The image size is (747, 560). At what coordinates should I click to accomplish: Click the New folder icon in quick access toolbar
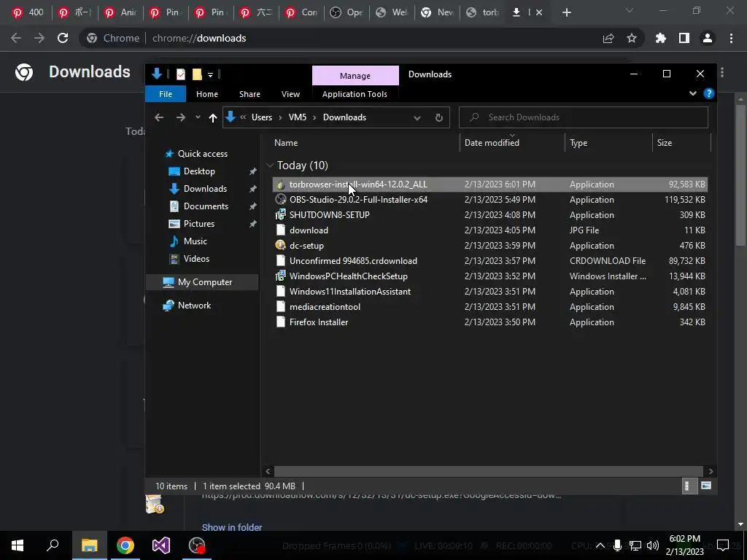197,74
